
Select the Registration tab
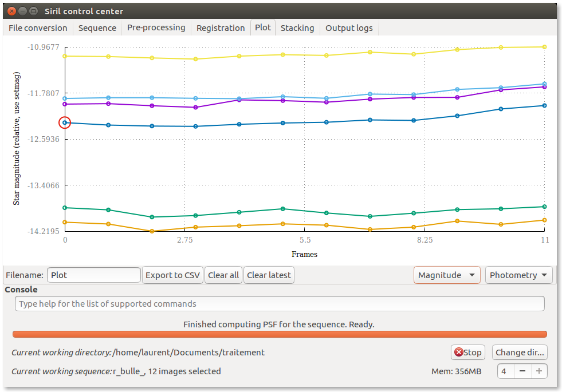[x=220, y=28]
